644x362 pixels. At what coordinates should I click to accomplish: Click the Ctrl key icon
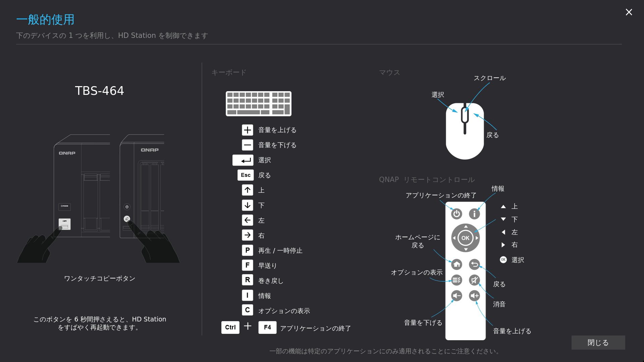[x=230, y=327]
